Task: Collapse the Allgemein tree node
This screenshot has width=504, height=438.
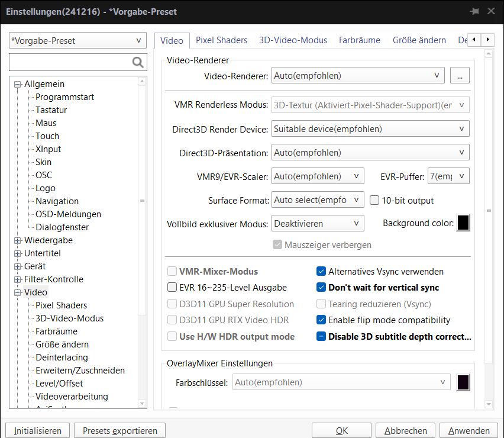Action: [x=18, y=84]
